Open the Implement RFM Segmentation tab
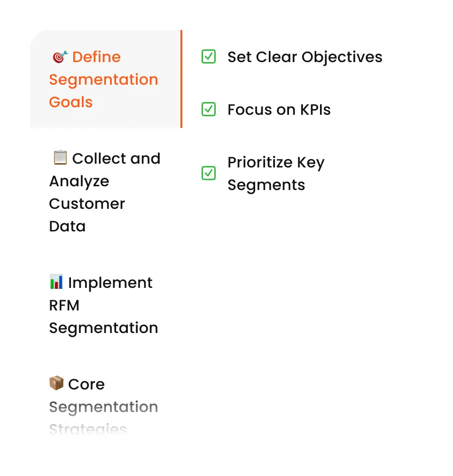Viewport: 453px width, 476px height. [103, 305]
